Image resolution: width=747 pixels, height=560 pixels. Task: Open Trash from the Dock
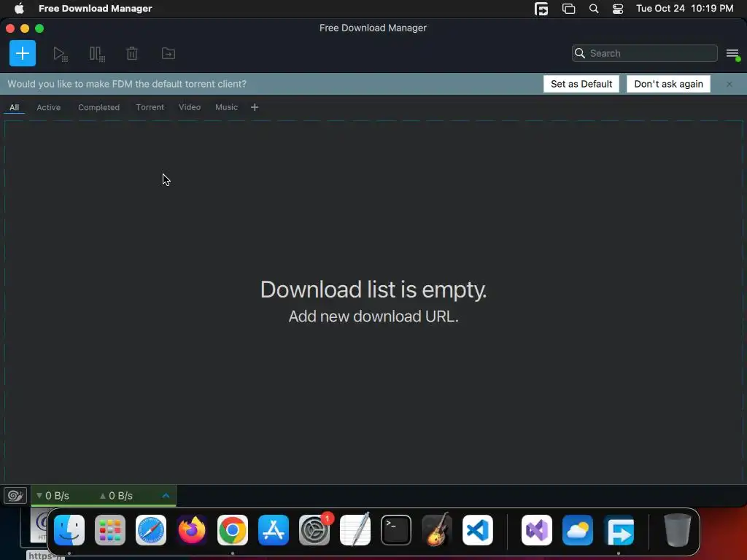tap(678, 529)
